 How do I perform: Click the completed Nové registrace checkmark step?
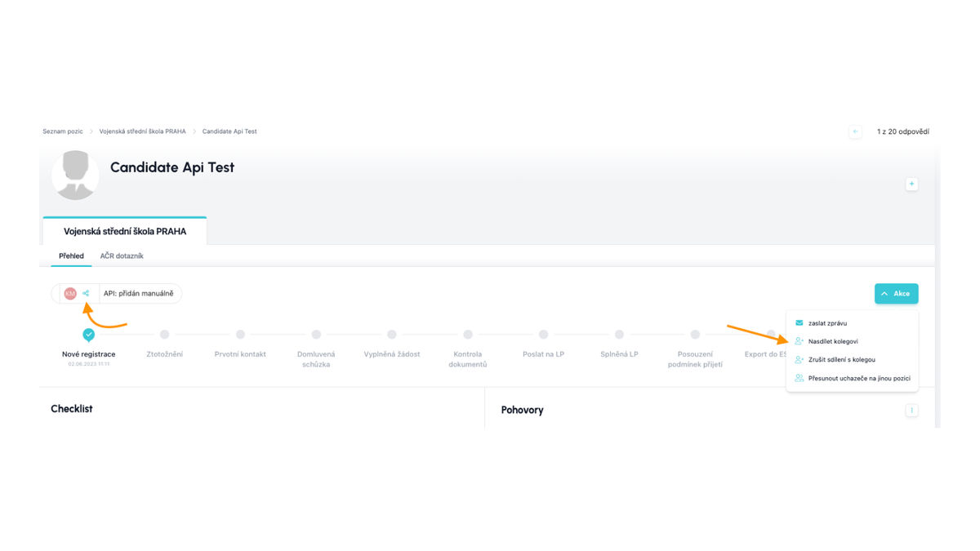[x=88, y=335]
